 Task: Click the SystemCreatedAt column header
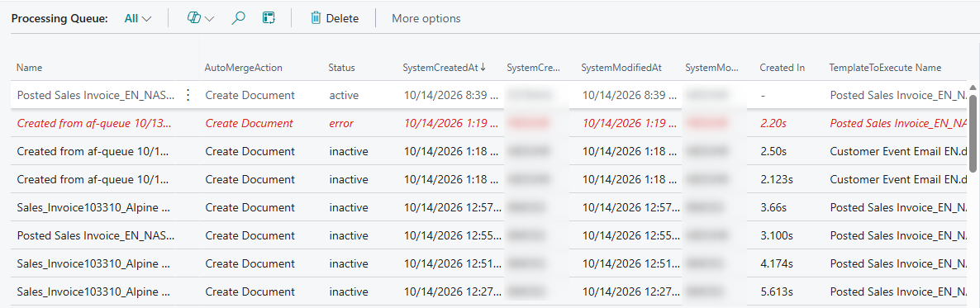pos(445,68)
